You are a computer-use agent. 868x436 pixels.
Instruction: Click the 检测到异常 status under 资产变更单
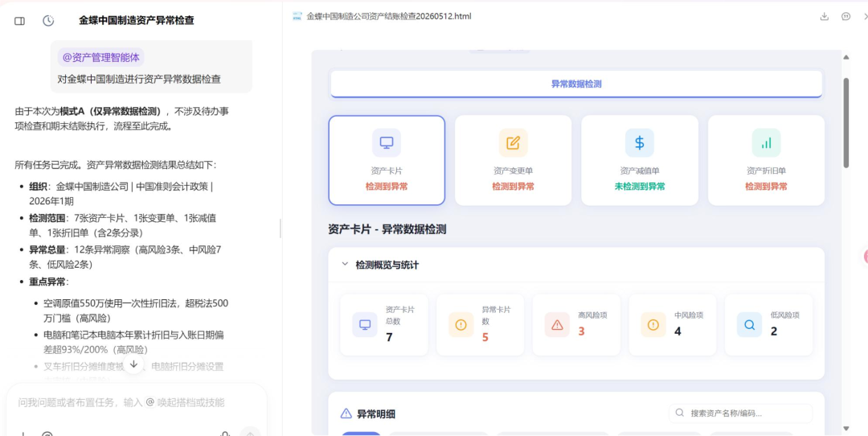(513, 187)
